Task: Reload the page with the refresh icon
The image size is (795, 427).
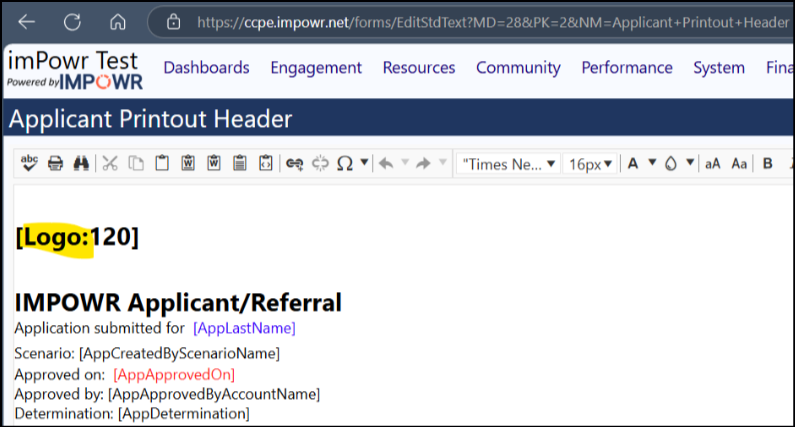Action: point(72,22)
